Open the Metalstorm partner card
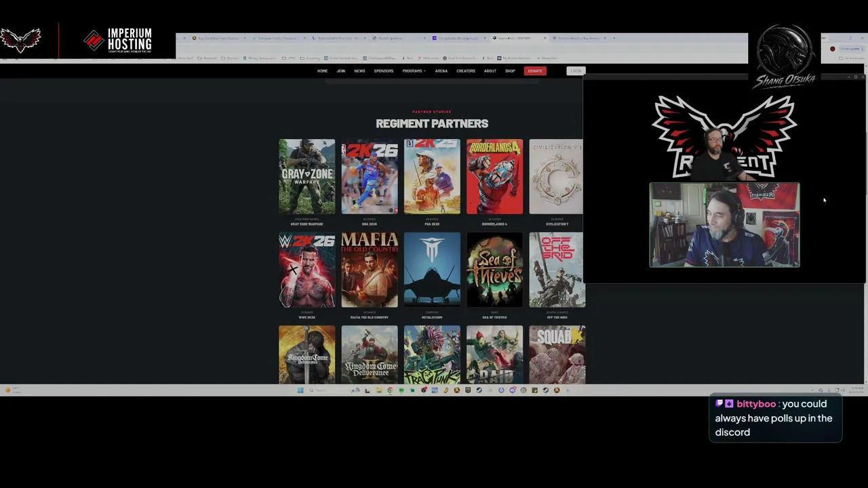Viewport: 868px width, 488px height. [432, 270]
